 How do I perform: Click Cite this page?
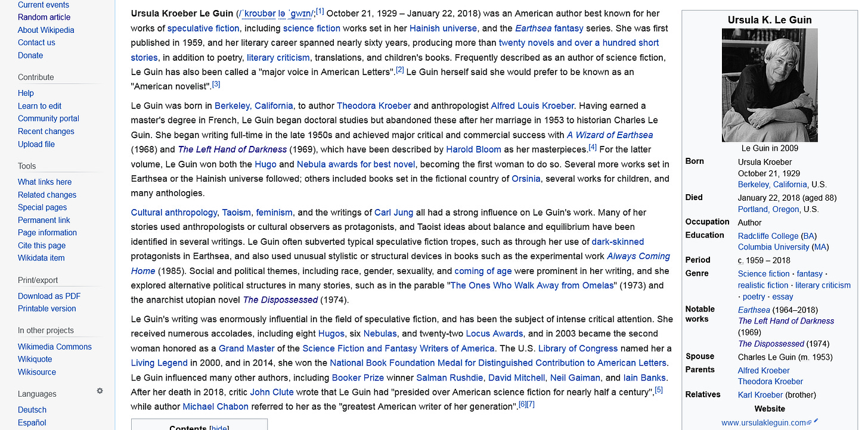42,245
